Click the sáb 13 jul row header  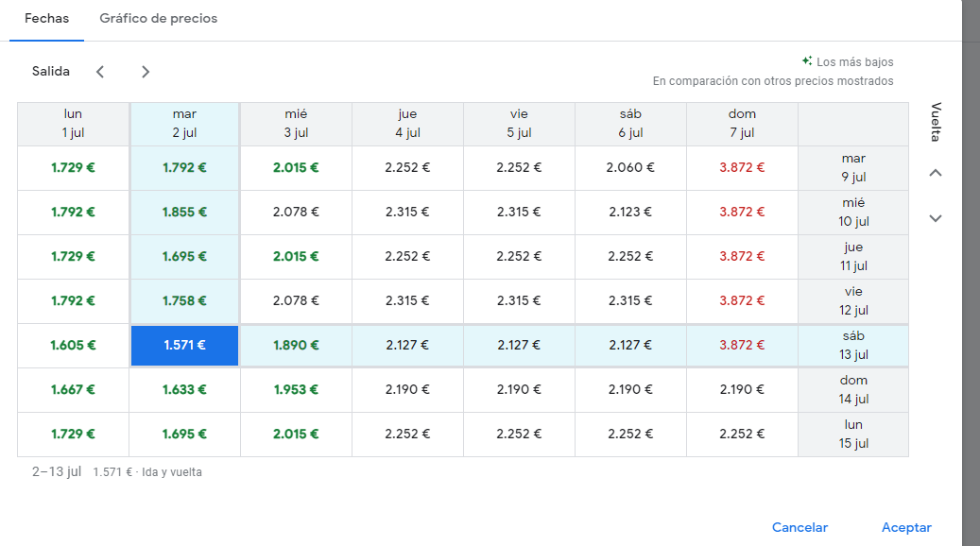point(853,346)
